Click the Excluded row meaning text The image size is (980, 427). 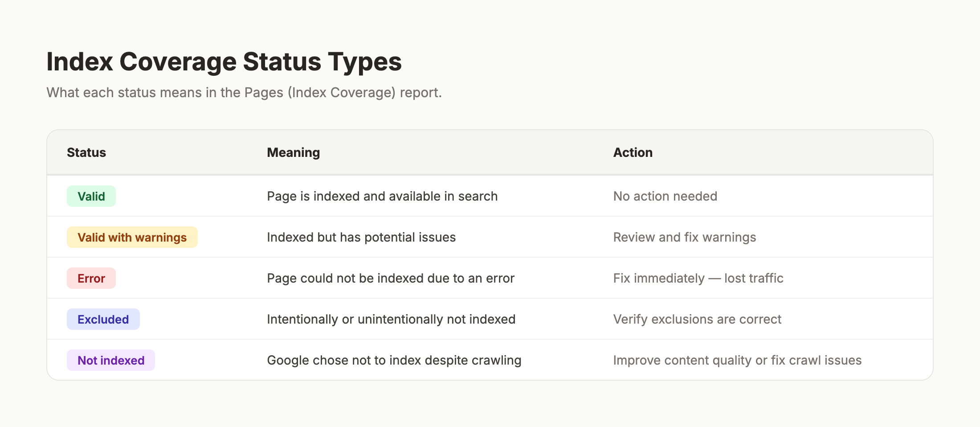391,319
